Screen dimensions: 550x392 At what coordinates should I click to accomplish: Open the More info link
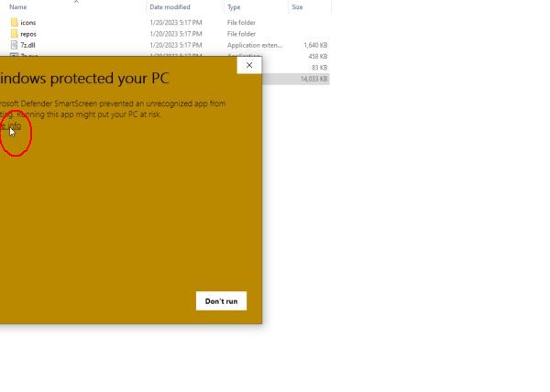[10, 125]
